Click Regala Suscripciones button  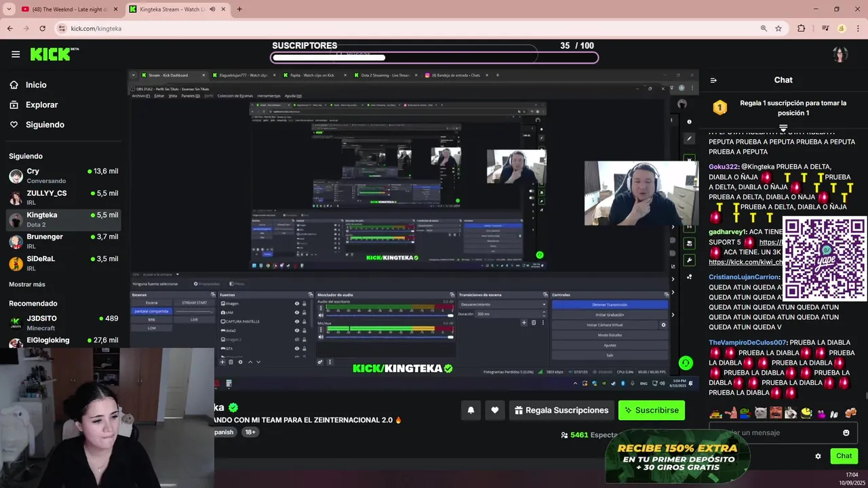561,410
